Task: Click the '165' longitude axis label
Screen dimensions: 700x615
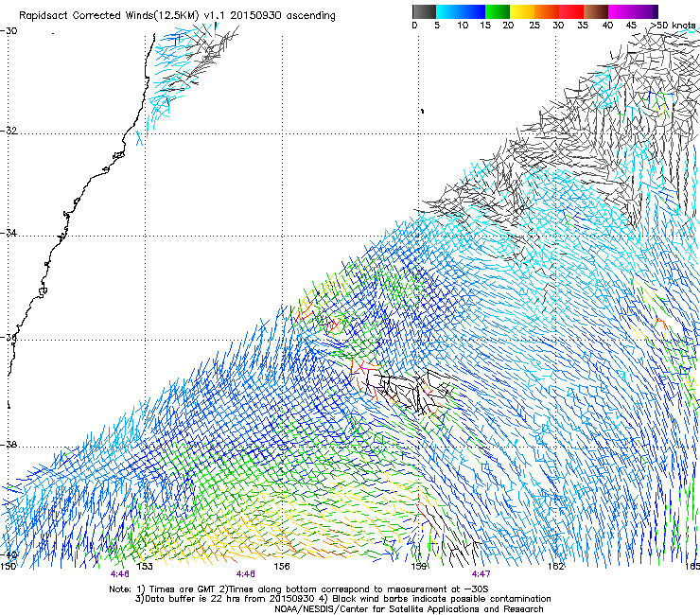Action: (x=692, y=567)
